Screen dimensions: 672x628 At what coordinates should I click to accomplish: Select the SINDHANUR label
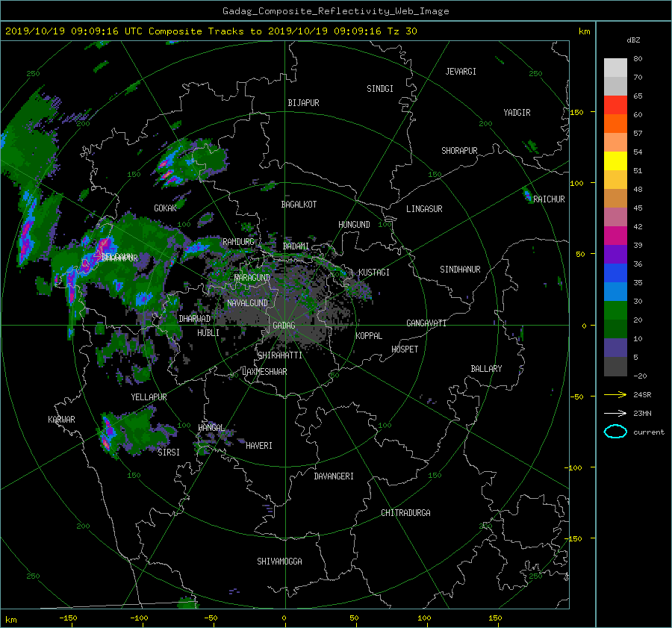click(460, 270)
